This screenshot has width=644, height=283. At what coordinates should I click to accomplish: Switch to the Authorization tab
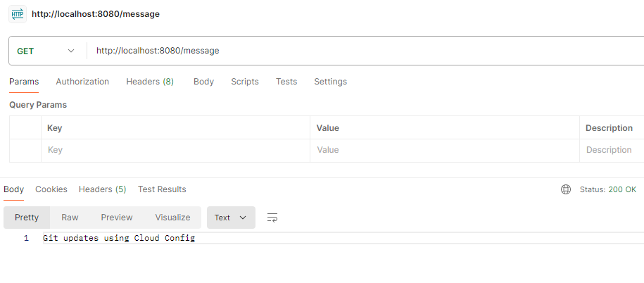click(82, 82)
